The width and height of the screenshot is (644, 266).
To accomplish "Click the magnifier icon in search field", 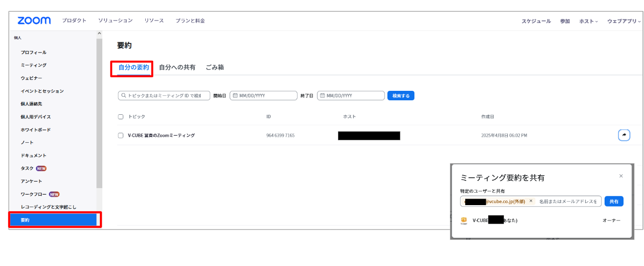I will click(x=123, y=95).
